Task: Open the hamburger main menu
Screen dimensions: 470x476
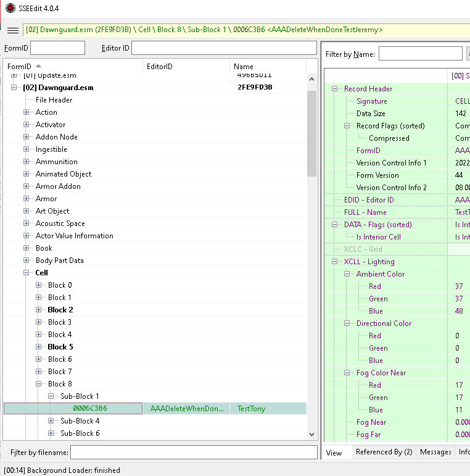Action: (x=12, y=30)
